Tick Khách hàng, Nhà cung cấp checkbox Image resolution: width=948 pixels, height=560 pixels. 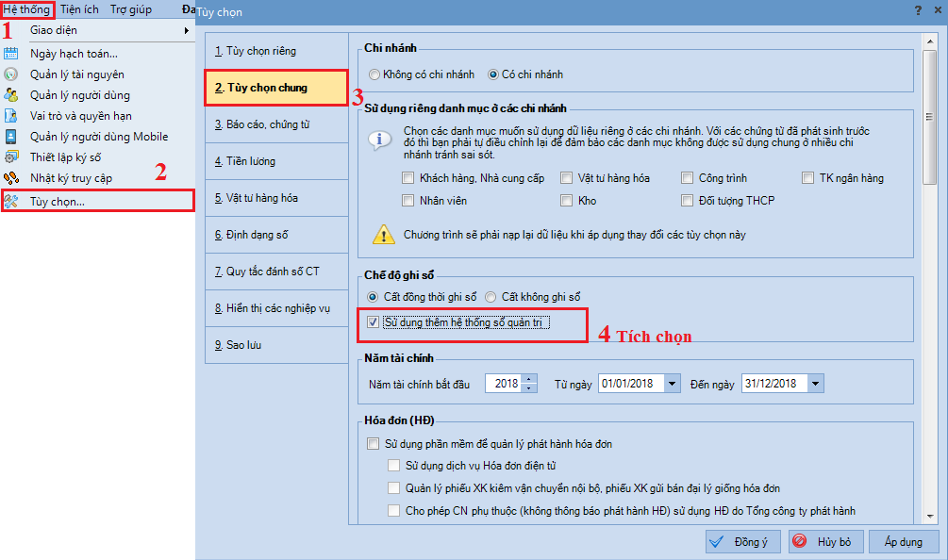tap(408, 177)
